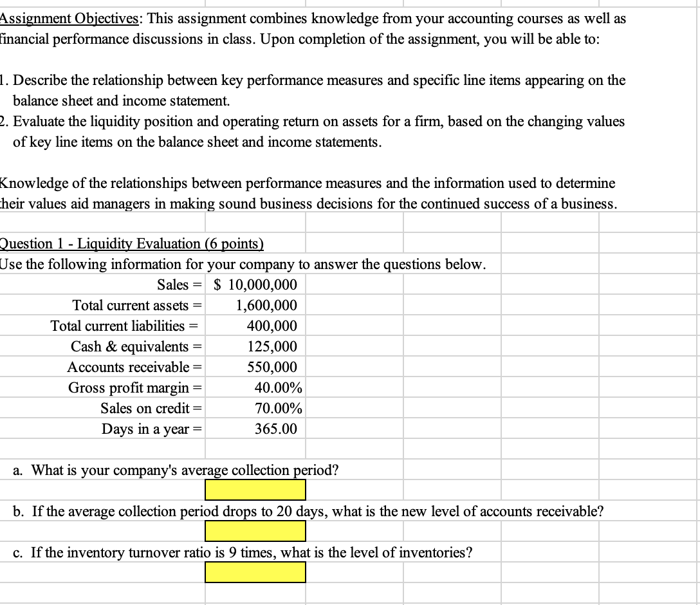Screen dimensions: 700x605
Task: Click the empty cell beside Sales value
Action: click(x=354, y=284)
